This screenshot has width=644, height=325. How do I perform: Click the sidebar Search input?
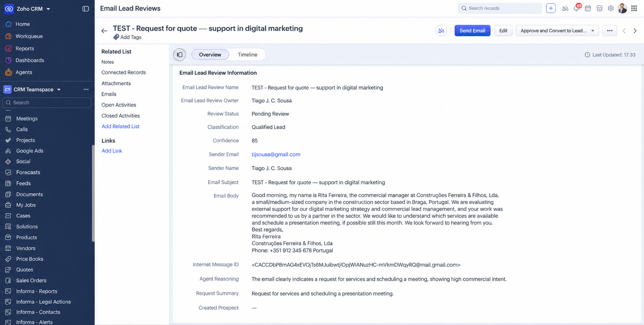[x=47, y=102]
